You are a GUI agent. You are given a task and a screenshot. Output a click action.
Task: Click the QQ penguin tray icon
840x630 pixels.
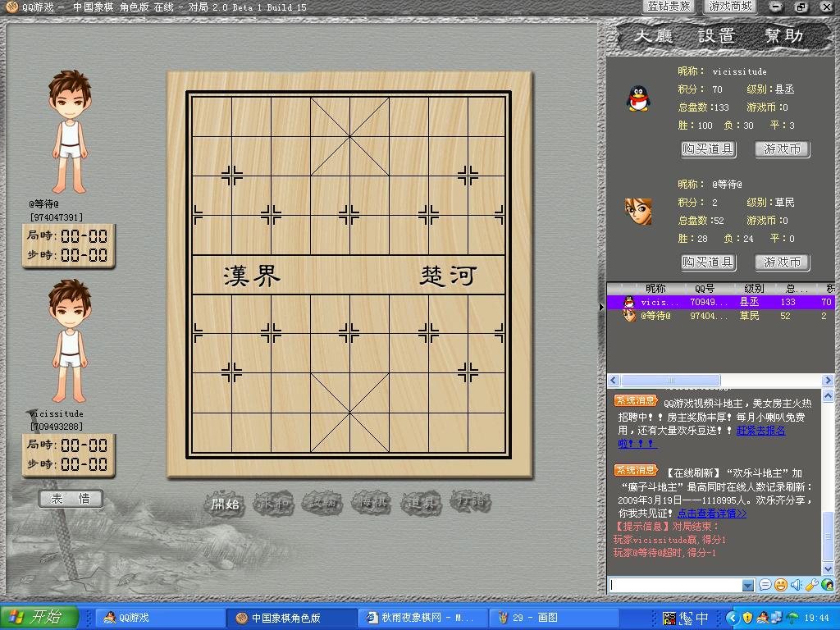[762, 618]
